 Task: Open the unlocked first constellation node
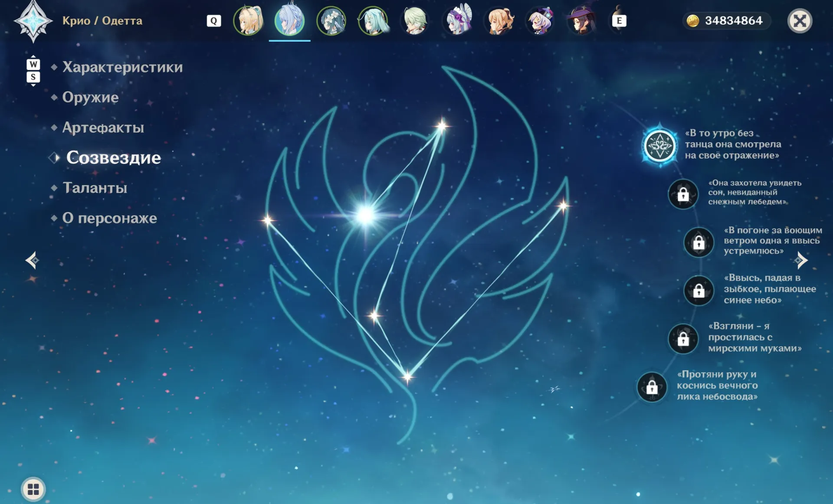click(x=659, y=146)
